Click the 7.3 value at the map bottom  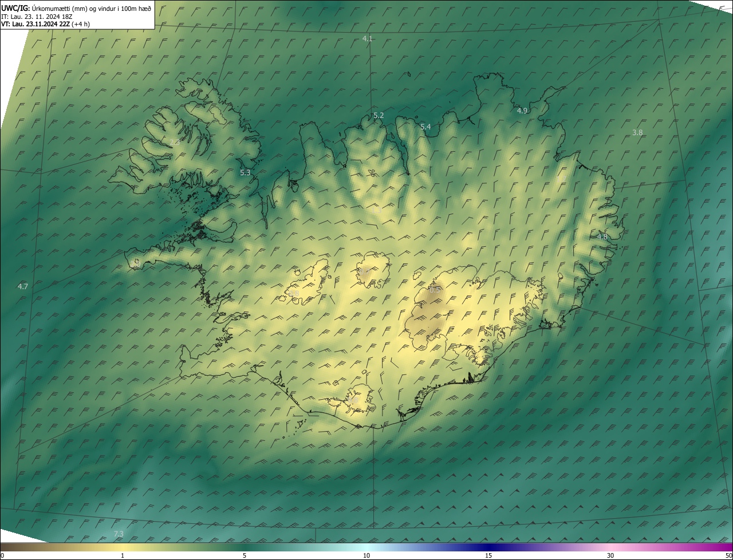(119, 534)
